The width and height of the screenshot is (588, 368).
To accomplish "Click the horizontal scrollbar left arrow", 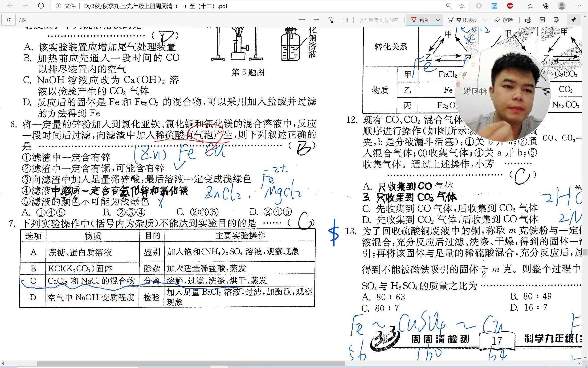I will coord(3,363).
